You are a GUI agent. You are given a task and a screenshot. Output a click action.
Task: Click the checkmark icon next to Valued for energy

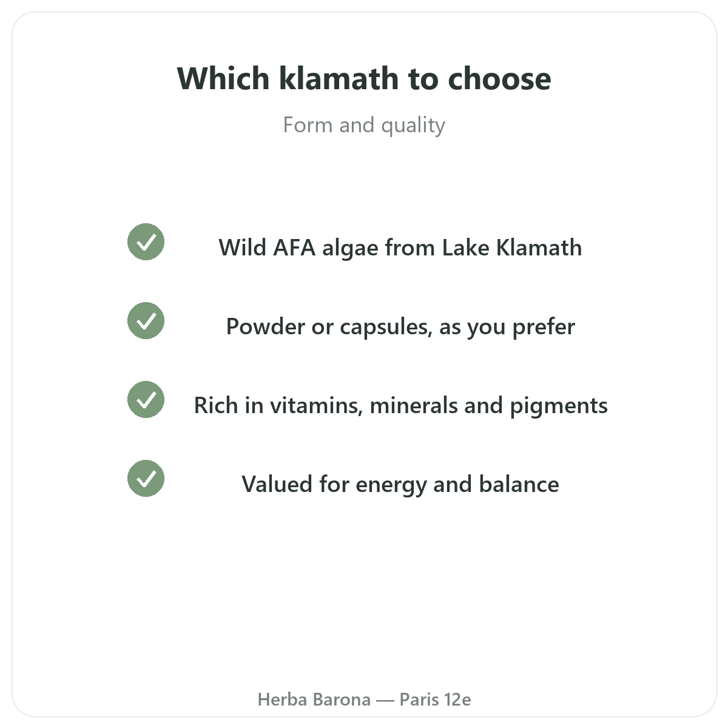pyautogui.click(x=146, y=479)
